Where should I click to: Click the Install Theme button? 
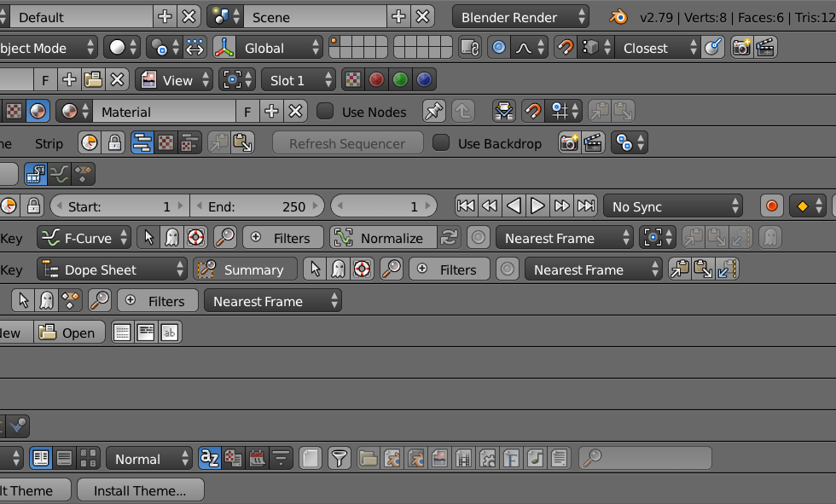[140, 490]
